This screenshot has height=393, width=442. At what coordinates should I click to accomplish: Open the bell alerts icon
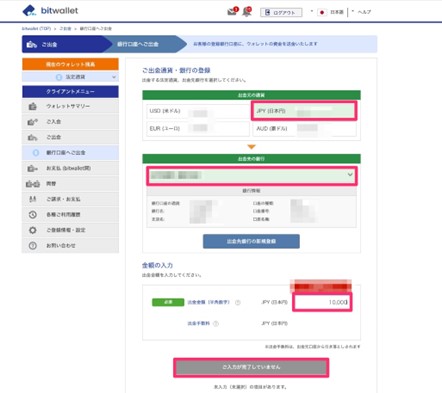click(247, 12)
